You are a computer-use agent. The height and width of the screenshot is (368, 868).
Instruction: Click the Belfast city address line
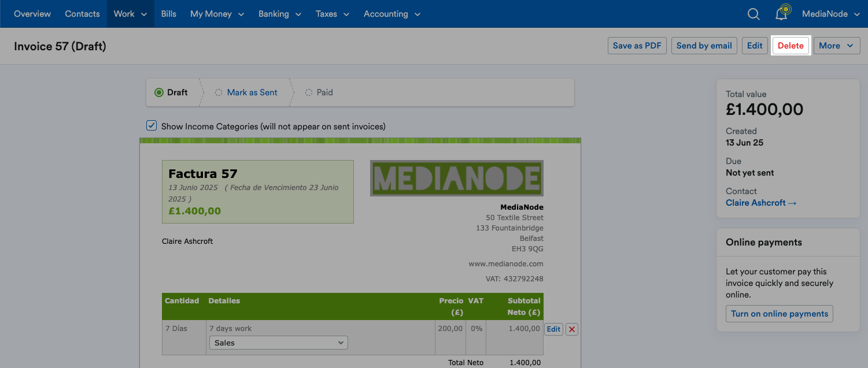click(531, 239)
